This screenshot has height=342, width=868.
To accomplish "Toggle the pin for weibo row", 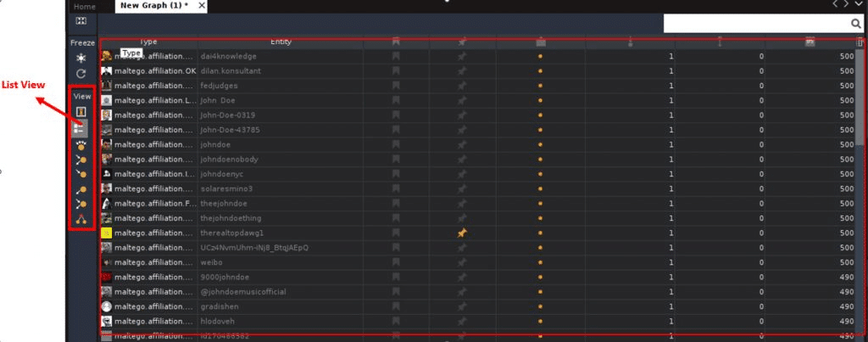I will (462, 263).
